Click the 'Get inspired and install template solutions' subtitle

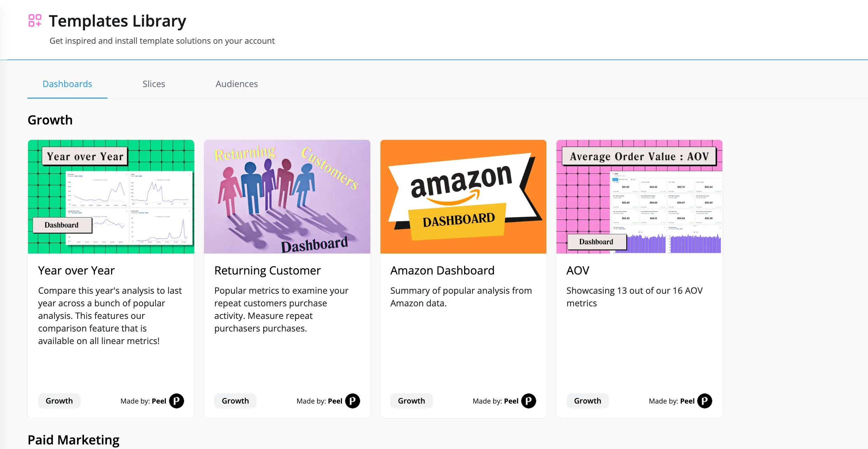(162, 41)
